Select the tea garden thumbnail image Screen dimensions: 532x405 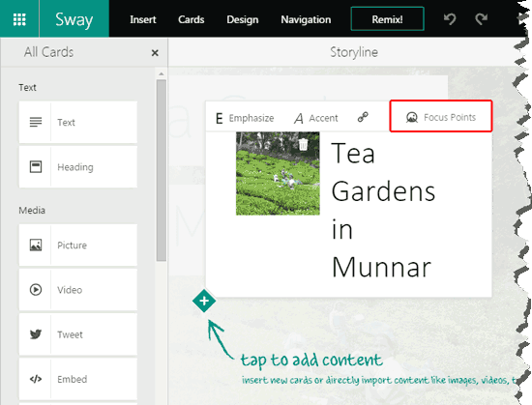(278, 174)
